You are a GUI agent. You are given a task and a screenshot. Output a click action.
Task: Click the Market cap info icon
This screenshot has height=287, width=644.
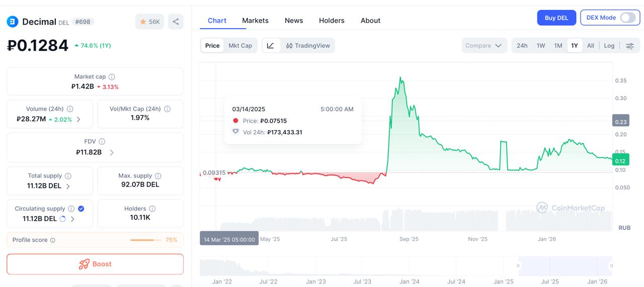coord(112,77)
